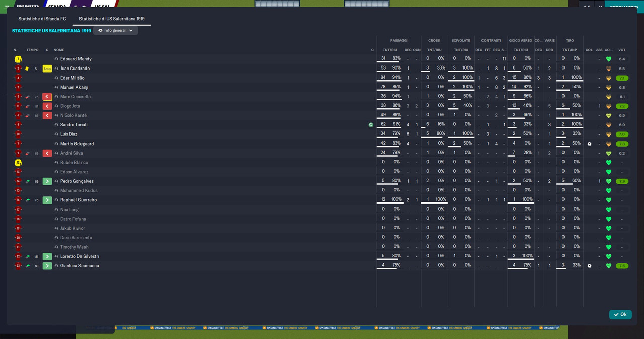Image resolution: width=644 pixels, height=339 pixels.
Task: Click the green substituted-on arrow for Lorenzo De Silvestri
Action: click(x=47, y=256)
